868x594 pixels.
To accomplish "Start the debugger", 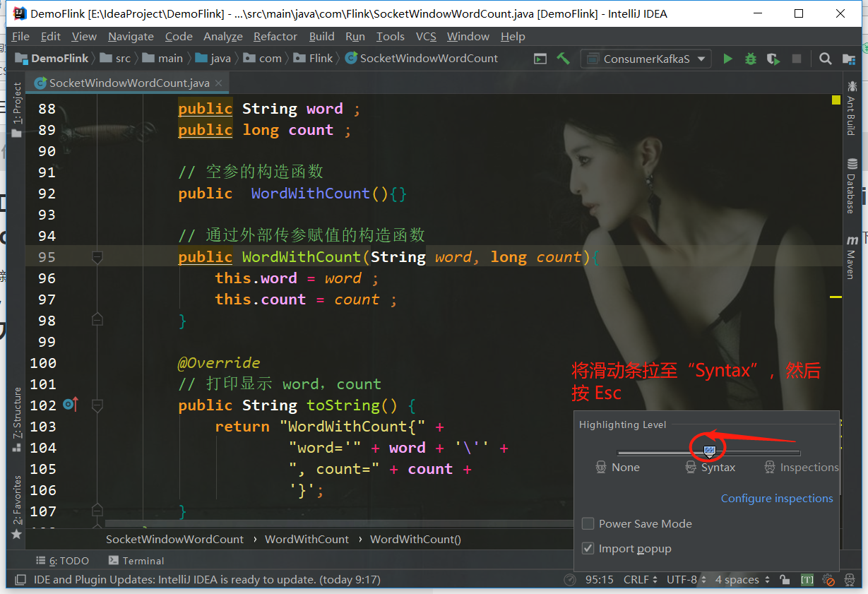I will [x=750, y=58].
